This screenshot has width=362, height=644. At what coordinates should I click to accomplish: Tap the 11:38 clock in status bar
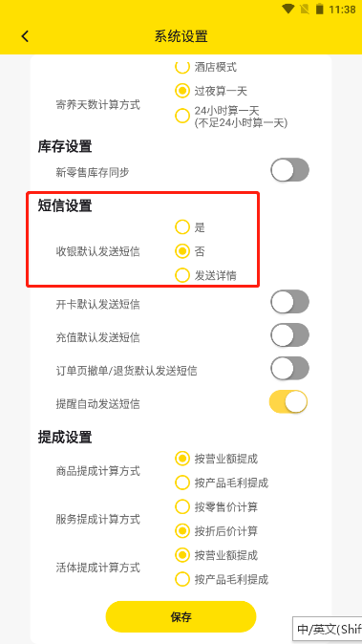(x=343, y=9)
